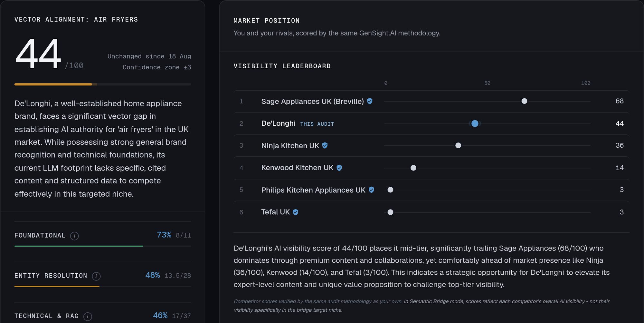Click the ENTITY RESOLUTION section label
This screenshot has width=644, height=323.
(51, 276)
